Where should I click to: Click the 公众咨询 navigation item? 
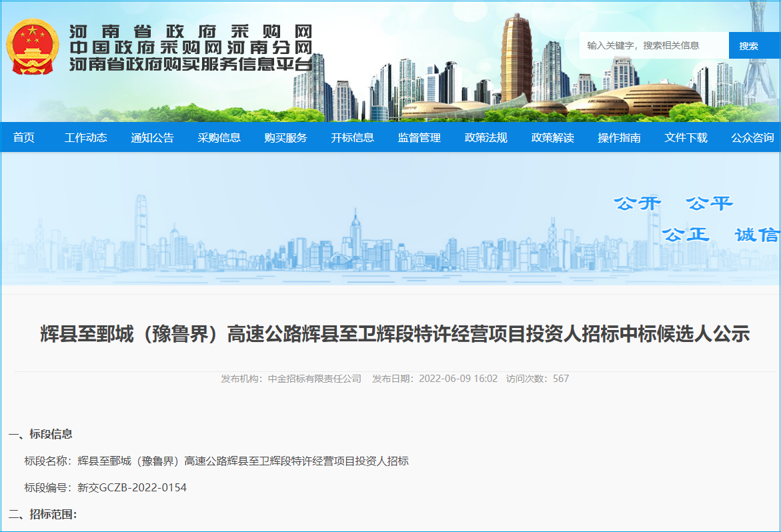click(752, 138)
